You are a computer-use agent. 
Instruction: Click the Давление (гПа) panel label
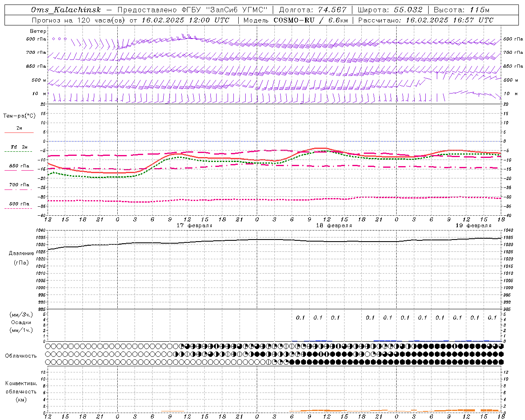(21, 258)
